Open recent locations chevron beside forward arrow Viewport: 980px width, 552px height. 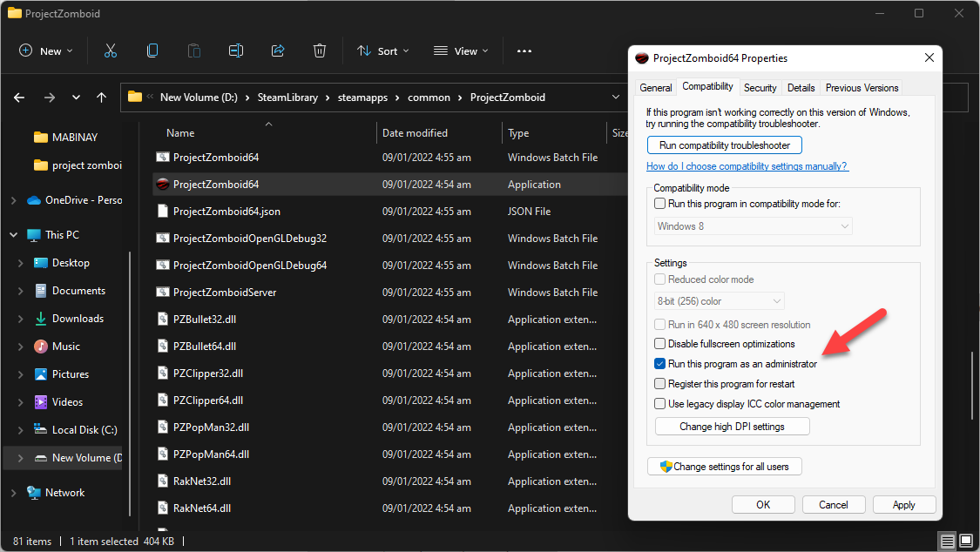pyautogui.click(x=76, y=98)
